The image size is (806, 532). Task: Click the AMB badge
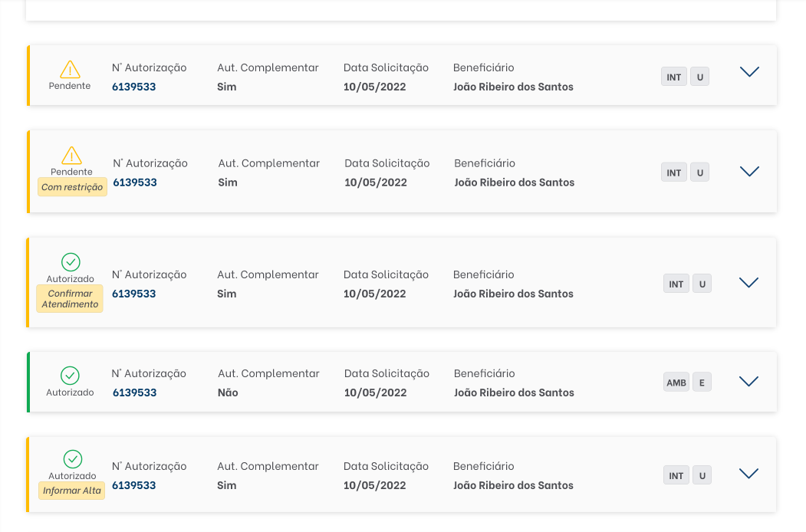[x=676, y=383]
